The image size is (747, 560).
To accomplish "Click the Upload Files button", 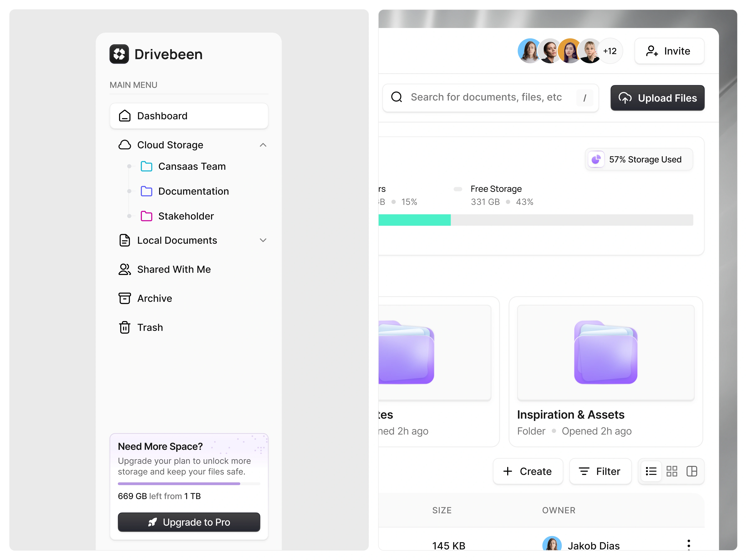I will point(657,98).
